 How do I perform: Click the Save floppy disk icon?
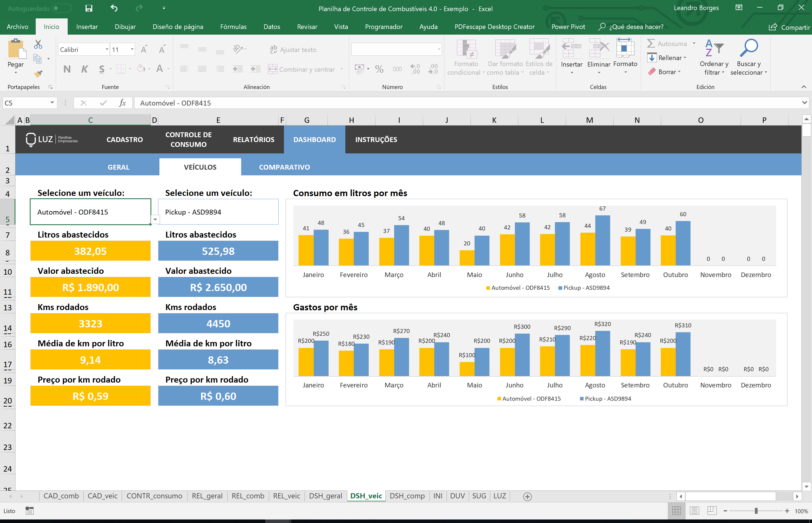pyautogui.click(x=89, y=8)
